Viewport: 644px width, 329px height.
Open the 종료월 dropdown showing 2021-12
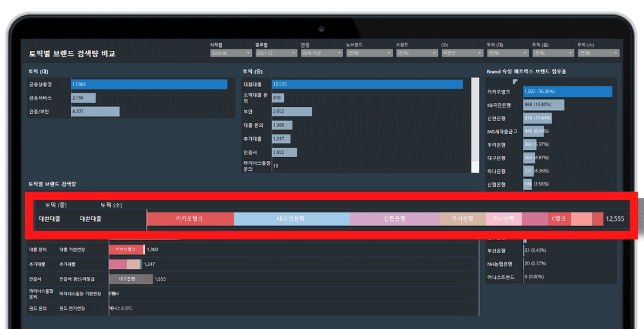click(x=276, y=53)
